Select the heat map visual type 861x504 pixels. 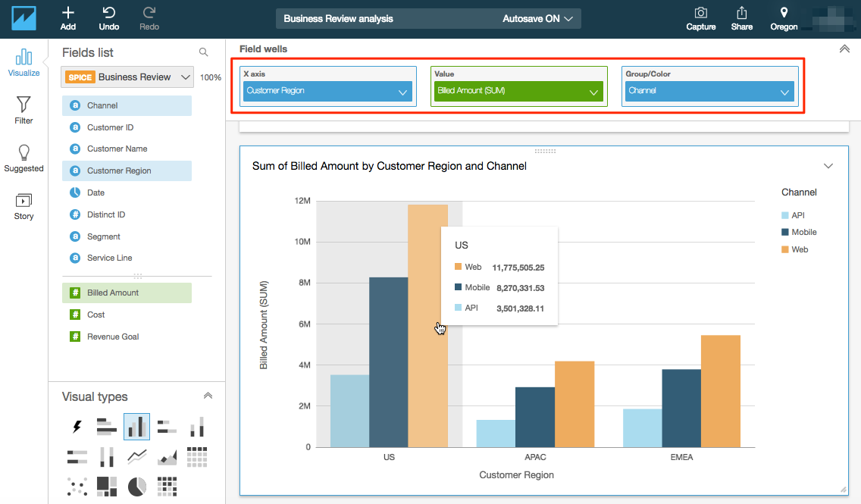[x=166, y=487]
